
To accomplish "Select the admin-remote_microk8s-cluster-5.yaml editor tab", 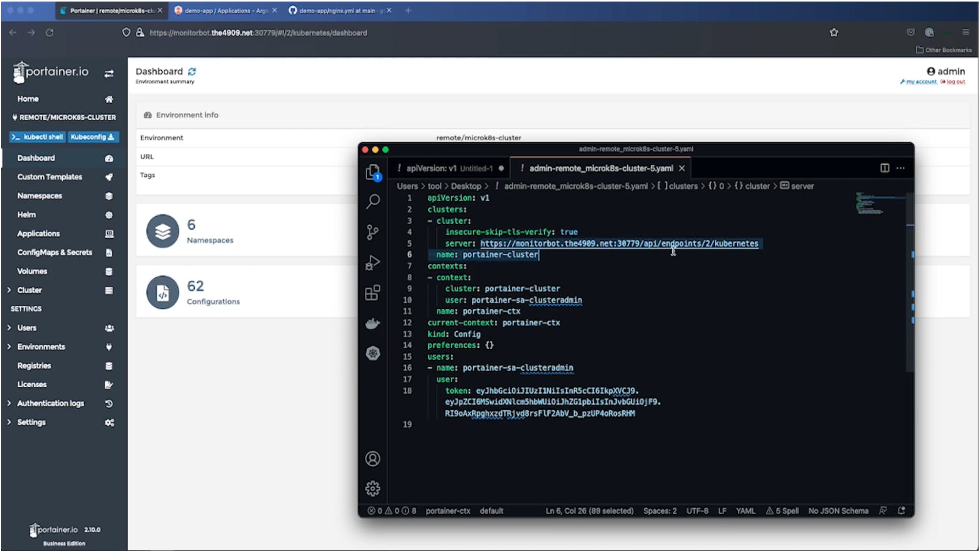I will (600, 168).
